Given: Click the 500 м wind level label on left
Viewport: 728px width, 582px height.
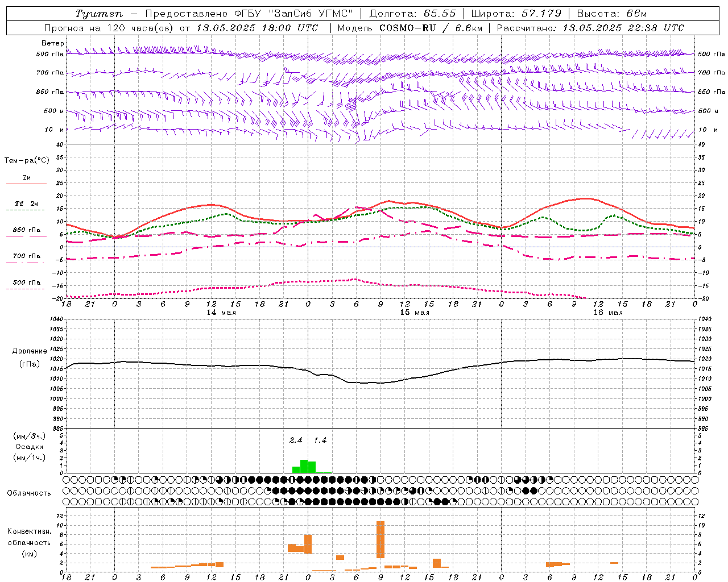Looking at the screenshot, I should (54, 111).
